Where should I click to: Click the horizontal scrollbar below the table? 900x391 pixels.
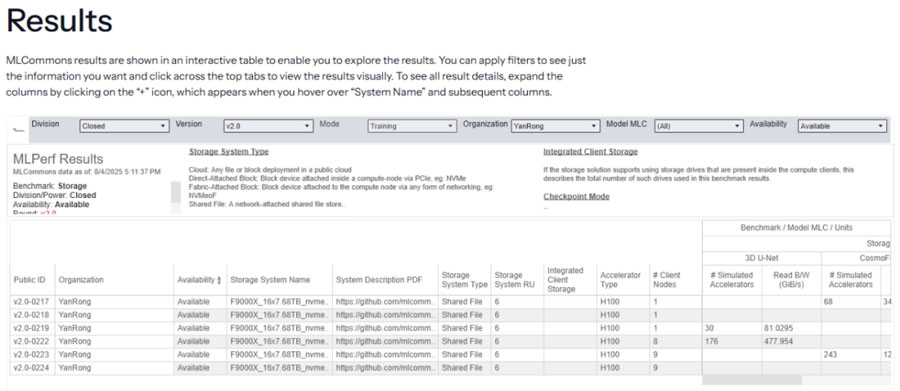752,380
